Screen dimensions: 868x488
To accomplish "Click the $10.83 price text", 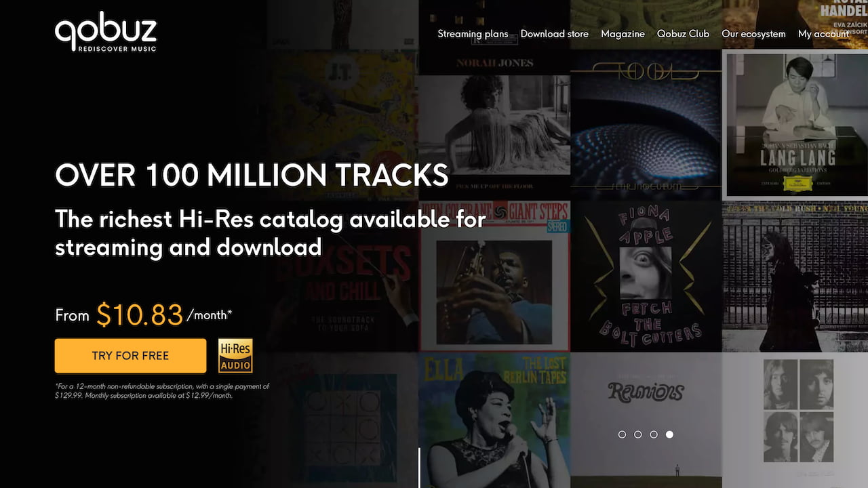I will point(140,315).
